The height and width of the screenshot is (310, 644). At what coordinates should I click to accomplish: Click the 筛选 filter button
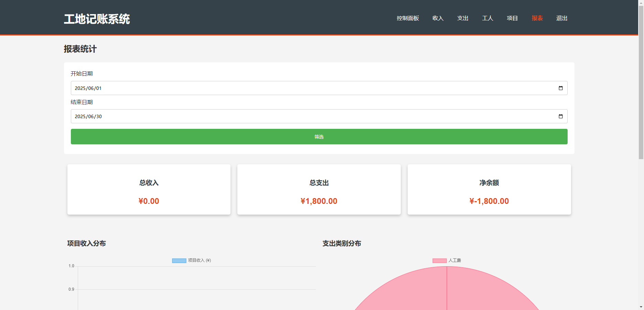pyautogui.click(x=319, y=136)
